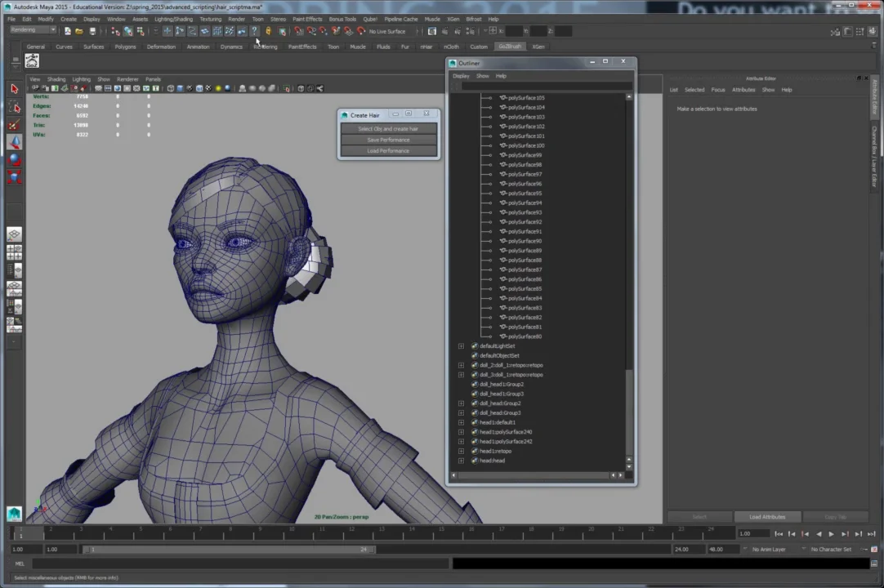This screenshot has width=884, height=588.
Task: Activate the Rotate tool sphere icon
Action: pos(14,159)
